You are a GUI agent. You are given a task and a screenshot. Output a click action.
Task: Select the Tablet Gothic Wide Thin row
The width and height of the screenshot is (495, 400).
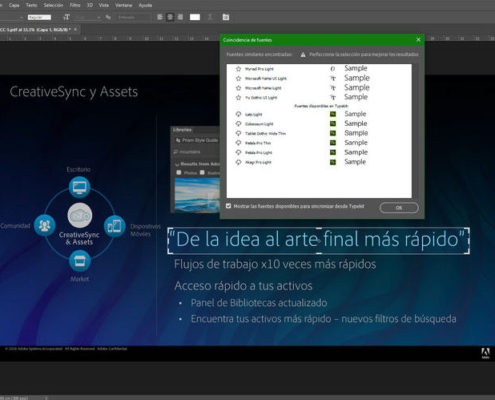coord(319,133)
